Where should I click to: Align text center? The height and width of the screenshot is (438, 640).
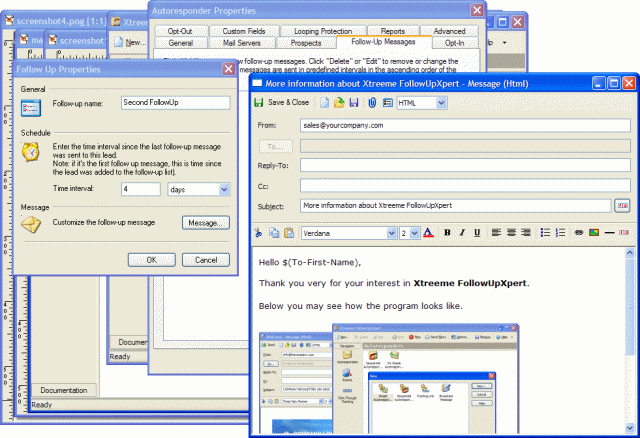(x=511, y=233)
